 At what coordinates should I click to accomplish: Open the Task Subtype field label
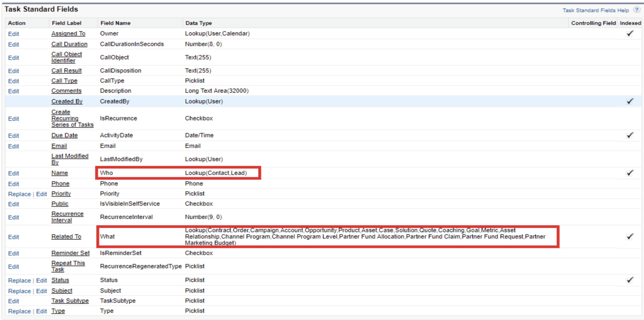tap(70, 301)
